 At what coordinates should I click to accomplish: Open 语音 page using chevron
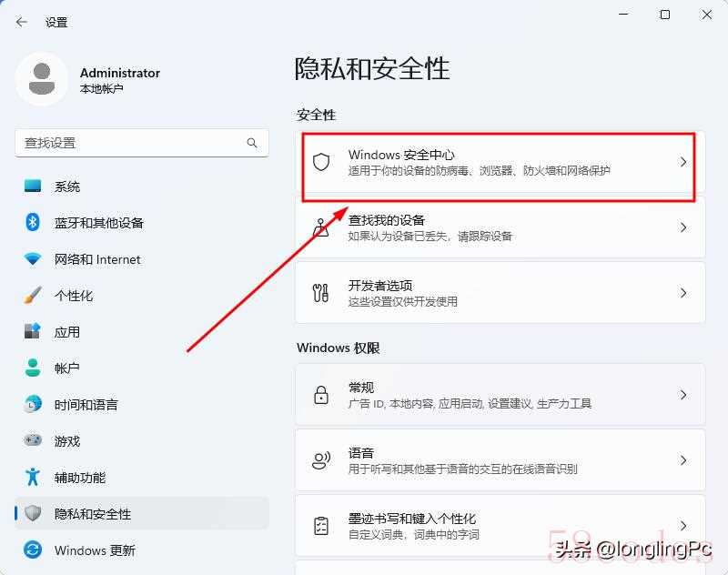pos(683,460)
